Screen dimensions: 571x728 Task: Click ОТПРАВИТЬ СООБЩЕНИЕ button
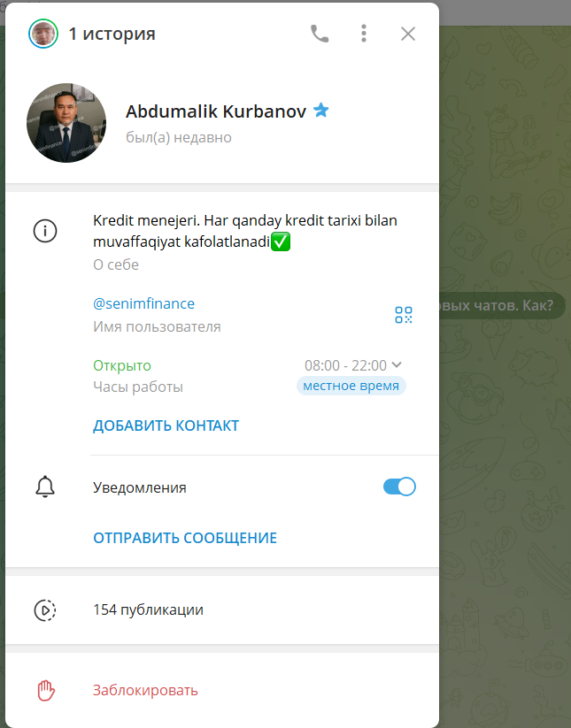click(185, 538)
